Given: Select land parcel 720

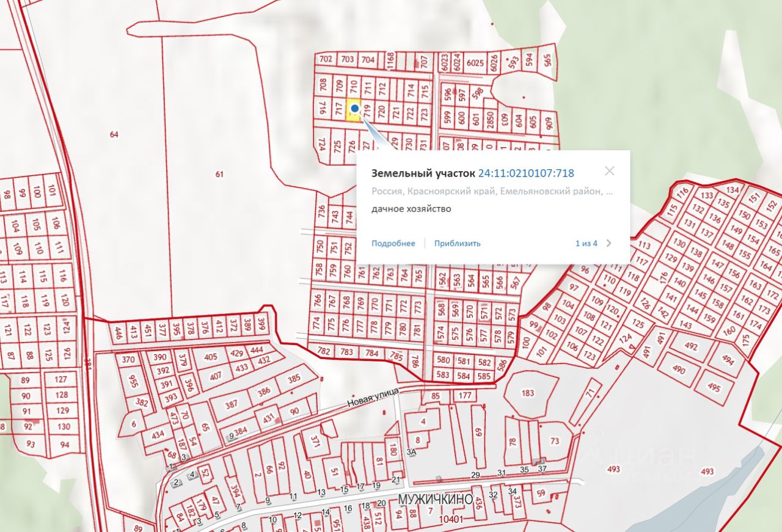Looking at the screenshot, I should pos(381,112).
